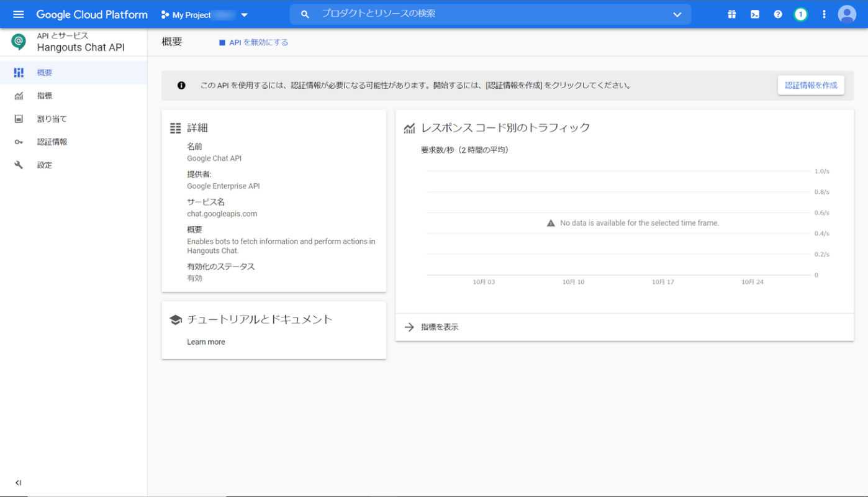
Task: Click API を無効にする button
Action: click(253, 42)
